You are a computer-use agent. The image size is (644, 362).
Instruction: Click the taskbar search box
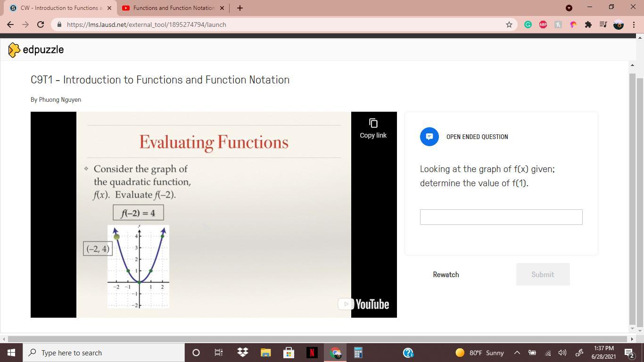[x=104, y=353]
